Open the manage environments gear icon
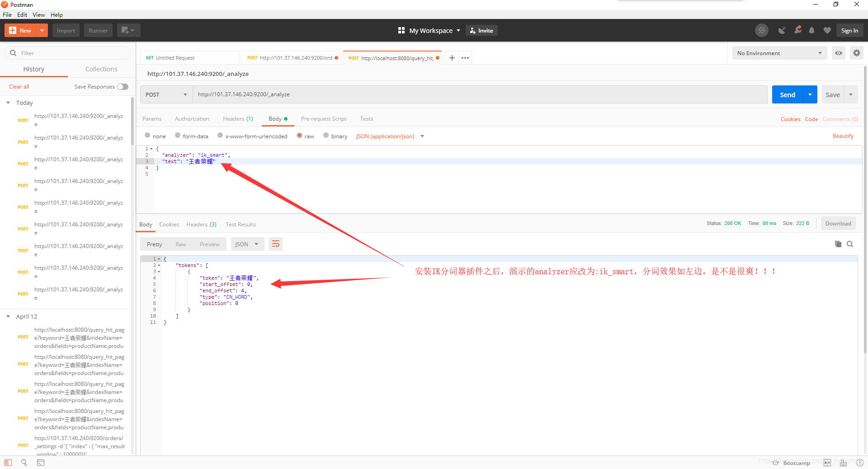The width and height of the screenshot is (868, 469). pos(857,53)
